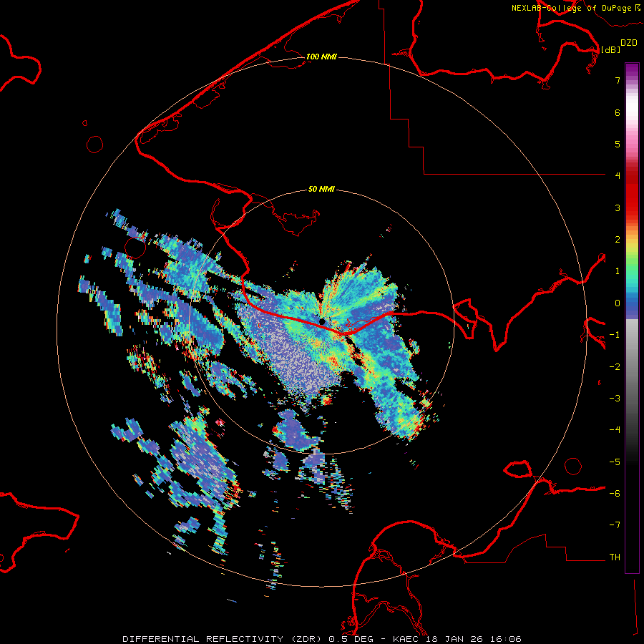The height and width of the screenshot is (644, 644).
Task: Click the 100 NMI range ring label
Action: tap(321, 57)
